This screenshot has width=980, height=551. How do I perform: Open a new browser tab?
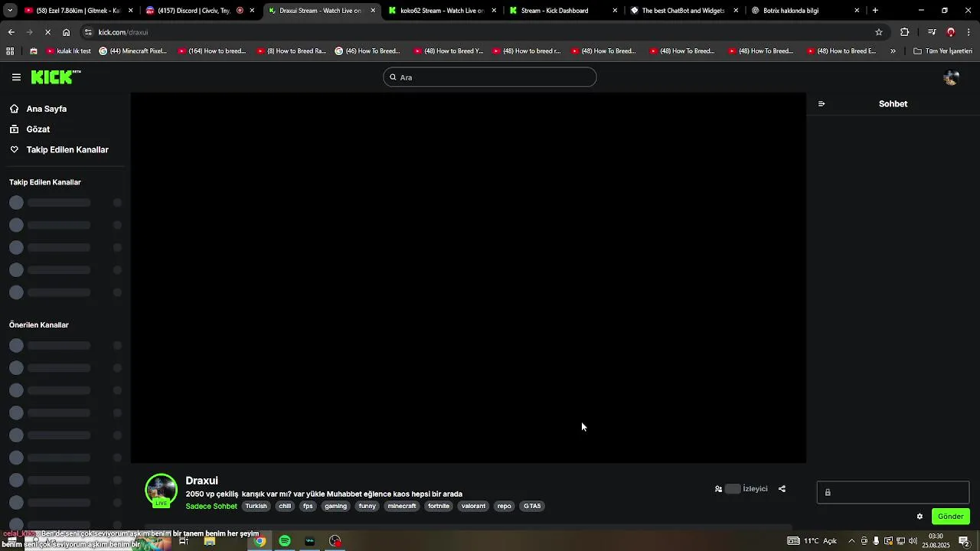pos(875,11)
